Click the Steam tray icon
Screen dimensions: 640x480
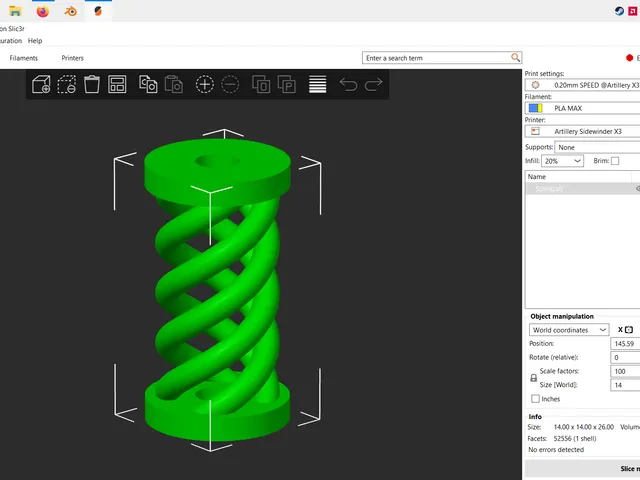(x=619, y=11)
